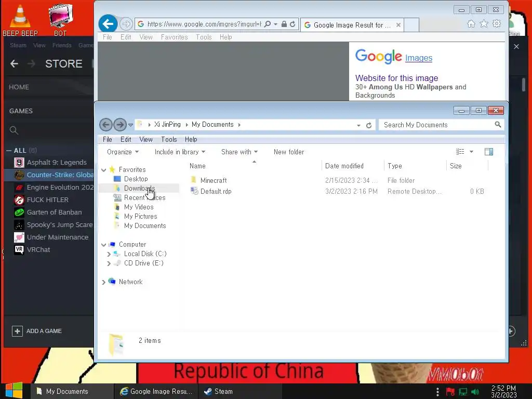Open IE's Help menu
The image size is (532, 399).
coord(225,37)
